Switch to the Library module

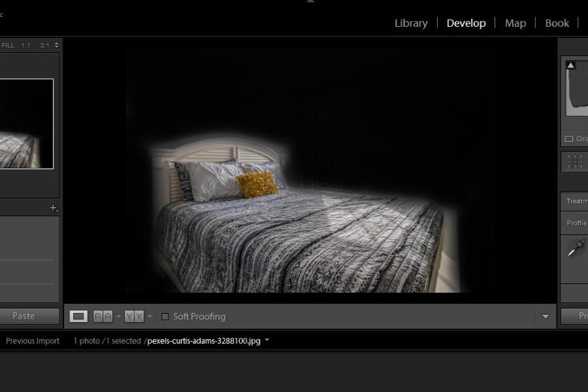coord(410,23)
